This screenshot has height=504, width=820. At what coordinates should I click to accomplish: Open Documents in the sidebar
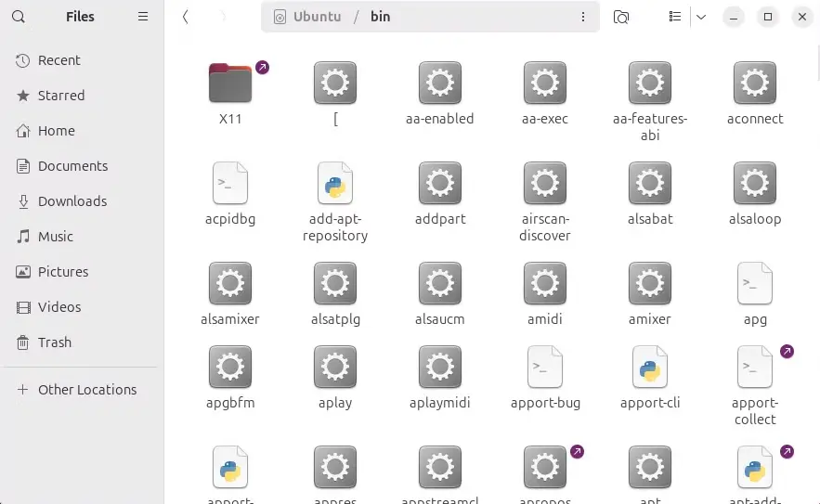tap(82, 166)
